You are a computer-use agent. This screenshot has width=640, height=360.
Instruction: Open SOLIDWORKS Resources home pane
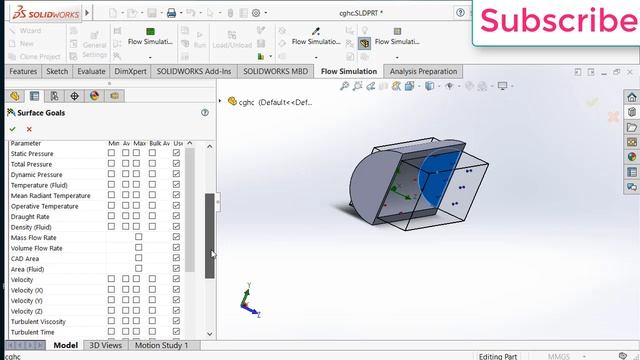pyautogui.click(x=632, y=97)
